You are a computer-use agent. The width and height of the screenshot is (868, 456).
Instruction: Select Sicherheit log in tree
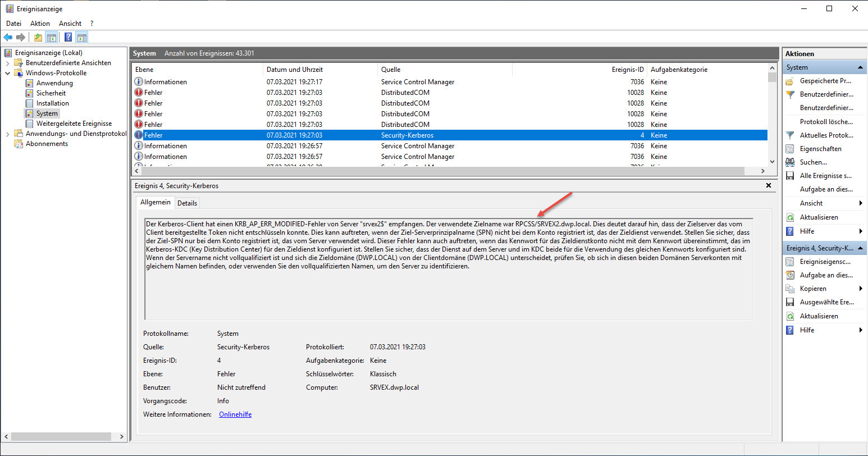51,93
